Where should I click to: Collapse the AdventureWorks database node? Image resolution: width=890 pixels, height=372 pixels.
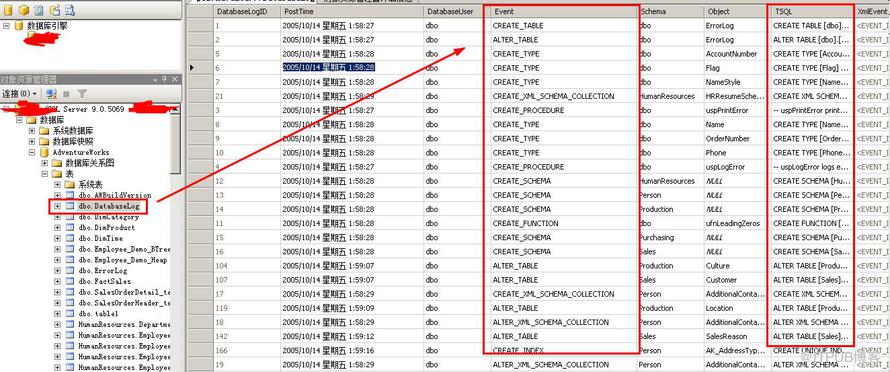(32, 152)
